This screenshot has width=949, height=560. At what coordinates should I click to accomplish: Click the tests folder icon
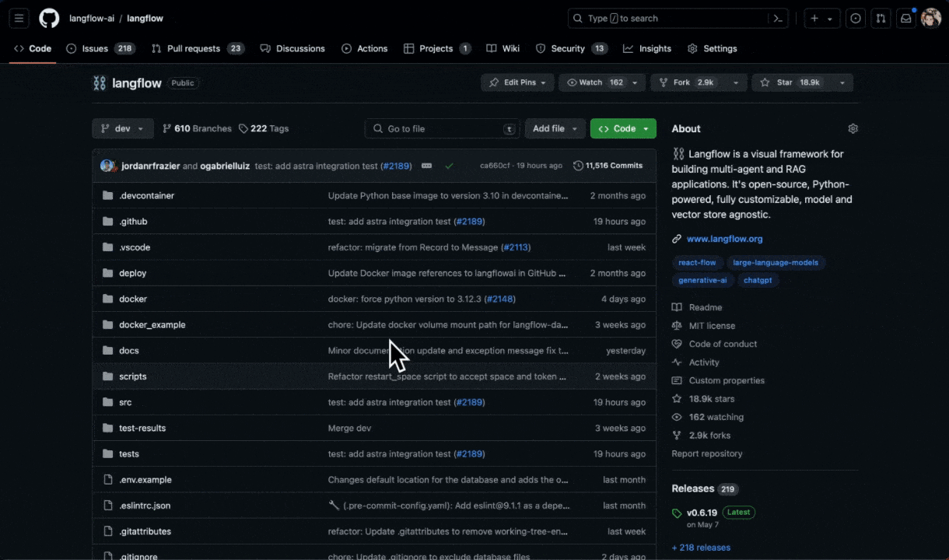[x=108, y=454]
